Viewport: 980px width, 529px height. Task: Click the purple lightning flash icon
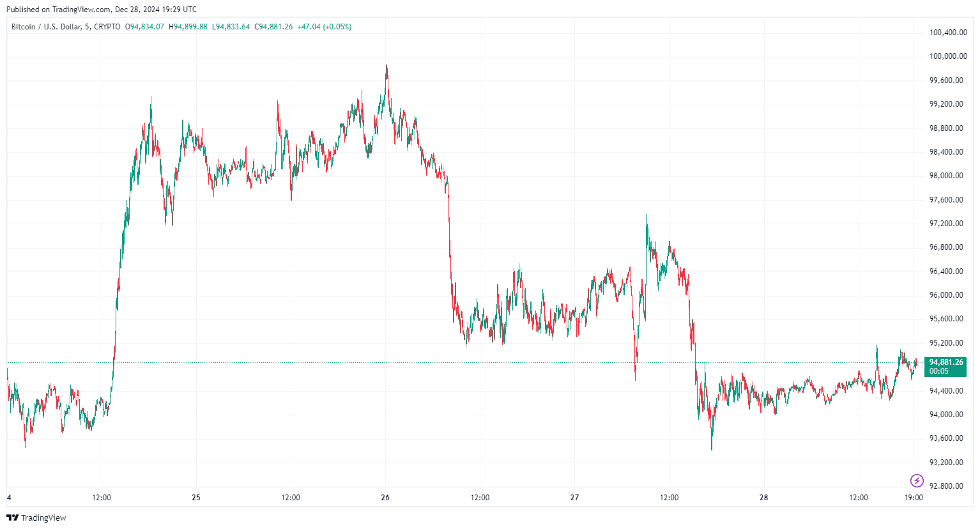[917, 480]
